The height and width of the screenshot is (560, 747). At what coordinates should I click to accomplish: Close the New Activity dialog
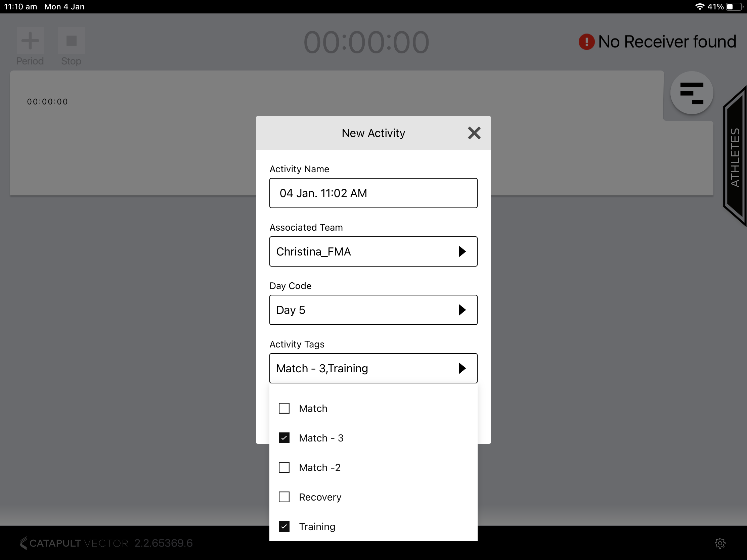click(474, 133)
